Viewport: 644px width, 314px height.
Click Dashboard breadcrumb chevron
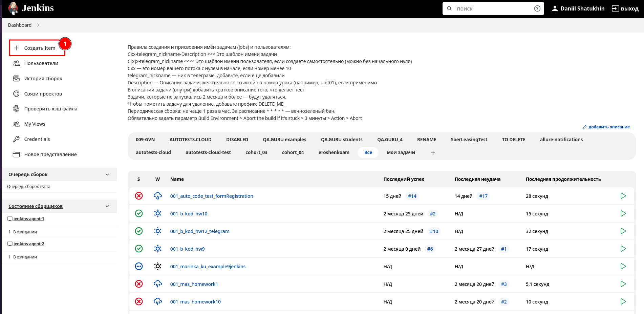point(38,25)
